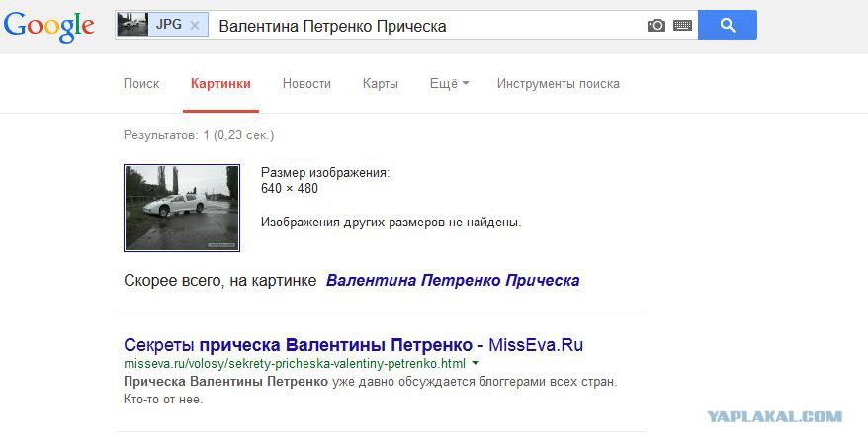Click the misseva.ru green URL
The image size is (868, 446).
295,364
